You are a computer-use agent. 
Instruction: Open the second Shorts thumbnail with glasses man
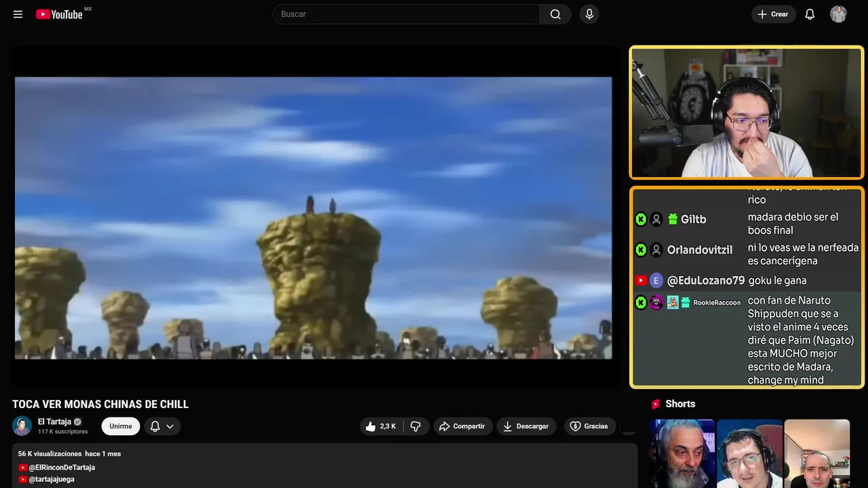[749, 453]
